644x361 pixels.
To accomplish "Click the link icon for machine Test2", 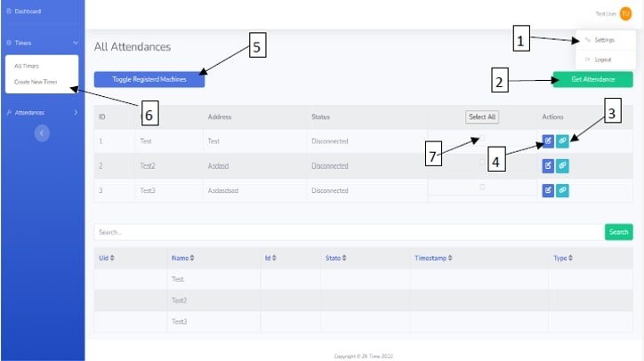I will [x=562, y=165].
